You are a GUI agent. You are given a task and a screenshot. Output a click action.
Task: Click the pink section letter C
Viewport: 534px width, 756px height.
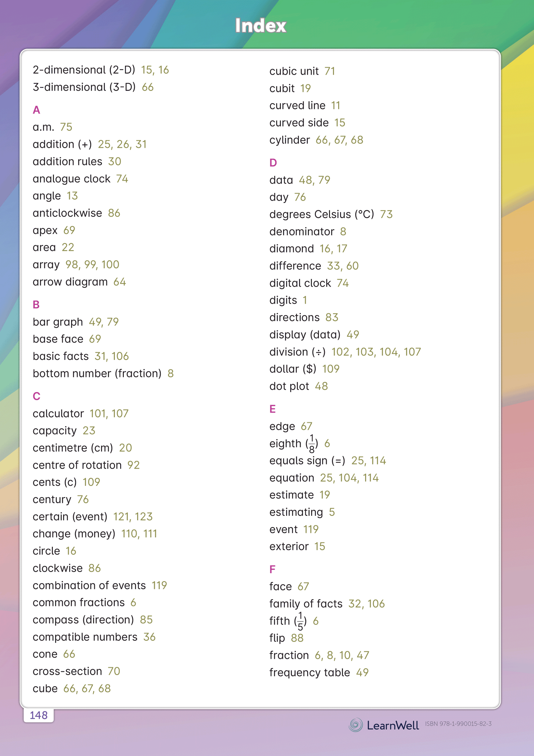(36, 396)
